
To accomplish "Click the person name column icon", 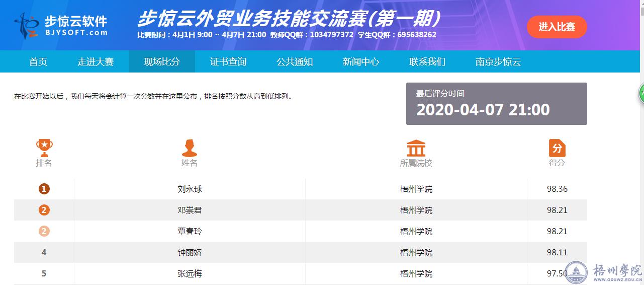I will point(190,148).
